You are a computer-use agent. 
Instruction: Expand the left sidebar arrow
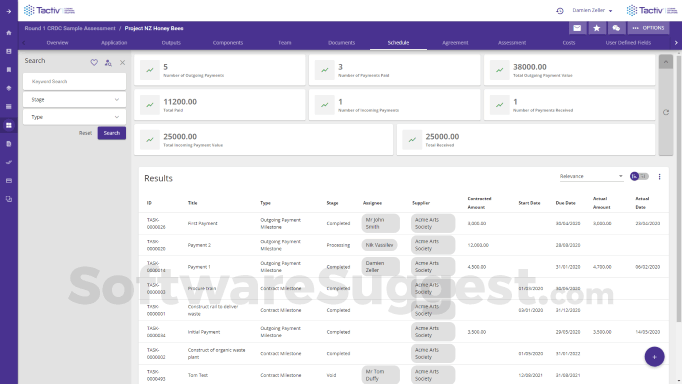tap(9, 11)
